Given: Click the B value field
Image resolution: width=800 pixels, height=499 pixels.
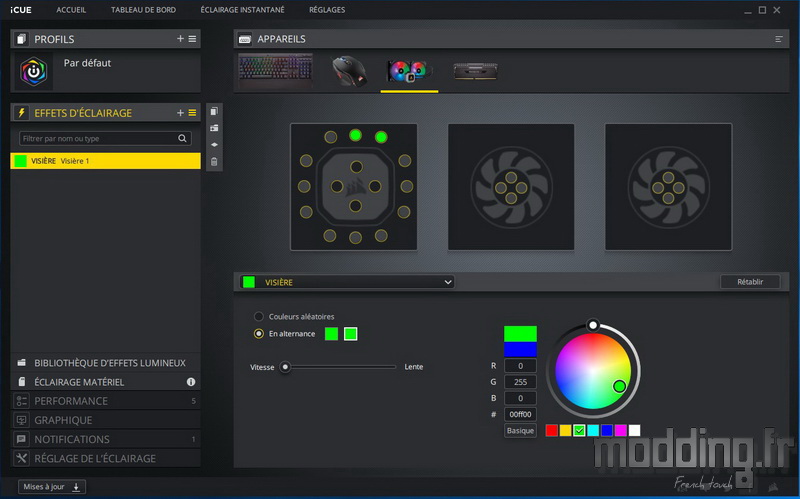Looking at the screenshot, I should point(520,398).
